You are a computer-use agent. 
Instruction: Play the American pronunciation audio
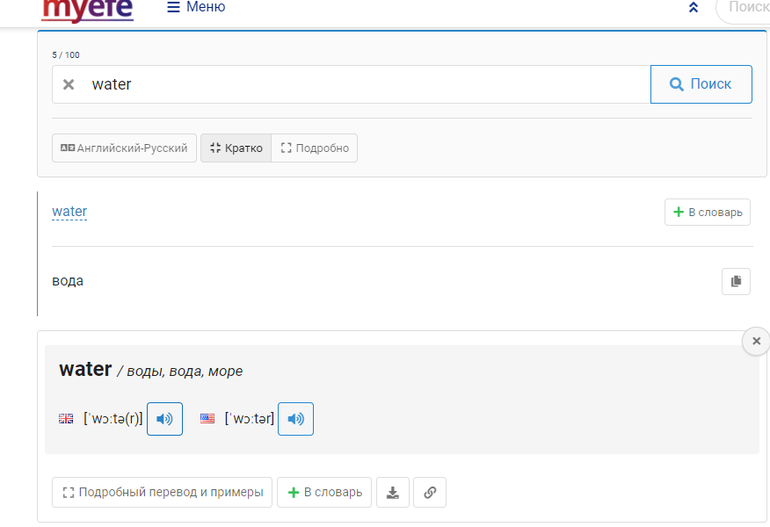tap(296, 419)
